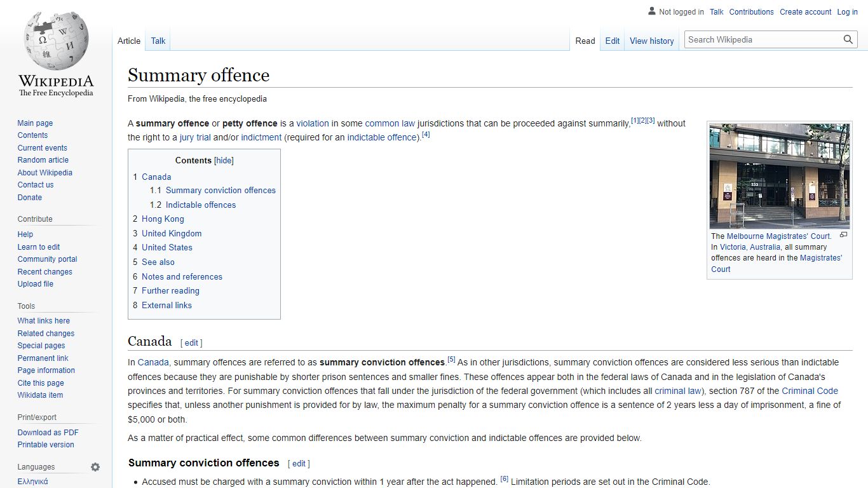This screenshot has width=868, height=488.
Task: Go to Main page in sidebar
Action: tap(35, 123)
